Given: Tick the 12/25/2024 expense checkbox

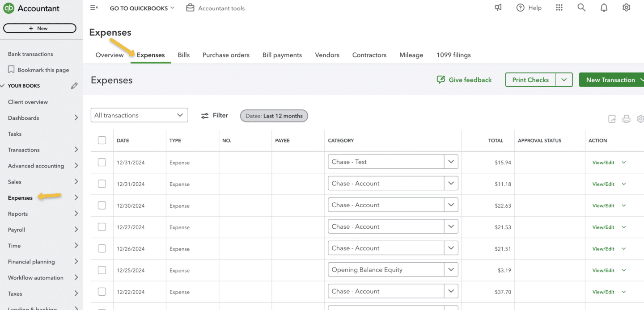Looking at the screenshot, I should click(x=102, y=270).
